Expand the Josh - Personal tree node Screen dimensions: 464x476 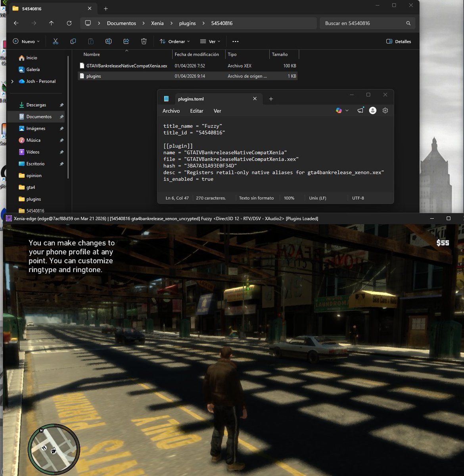pyautogui.click(x=12, y=81)
